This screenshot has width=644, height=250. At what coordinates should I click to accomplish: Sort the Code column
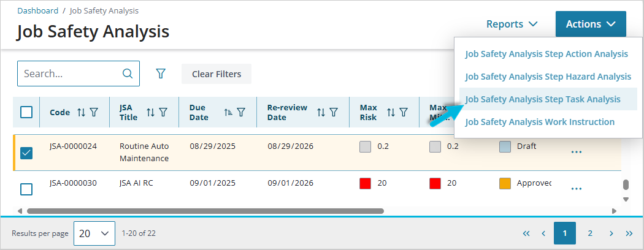[x=82, y=112]
